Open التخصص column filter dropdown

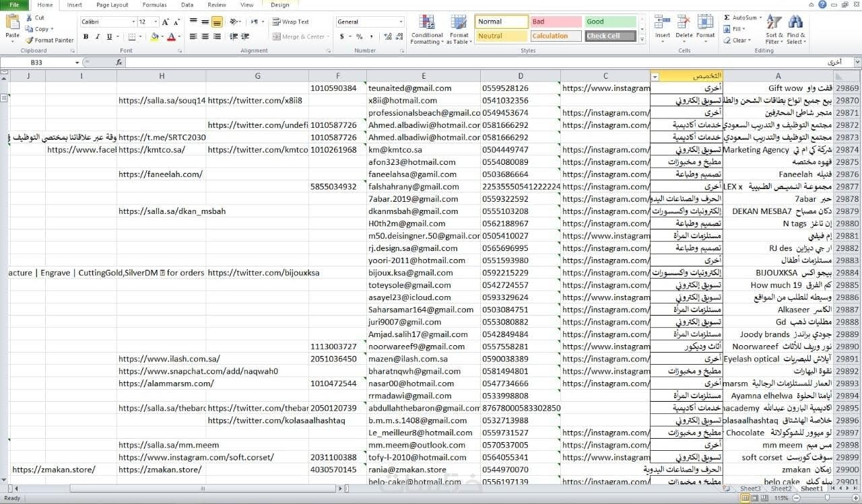click(655, 76)
